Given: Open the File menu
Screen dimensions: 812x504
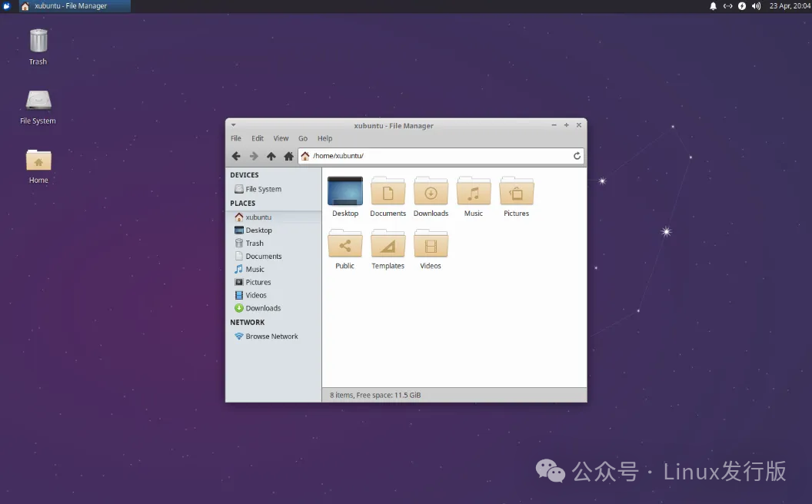Looking at the screenshot, I should tap(236, 138).
